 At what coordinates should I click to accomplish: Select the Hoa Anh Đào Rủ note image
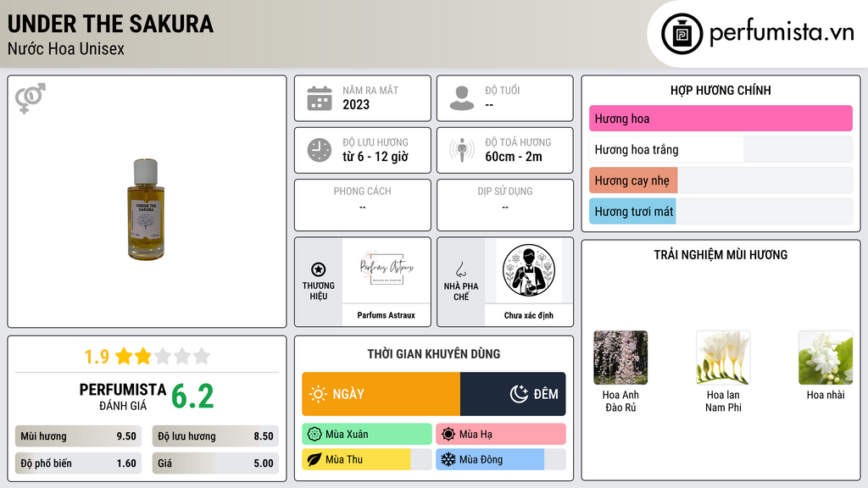[620, 358]
